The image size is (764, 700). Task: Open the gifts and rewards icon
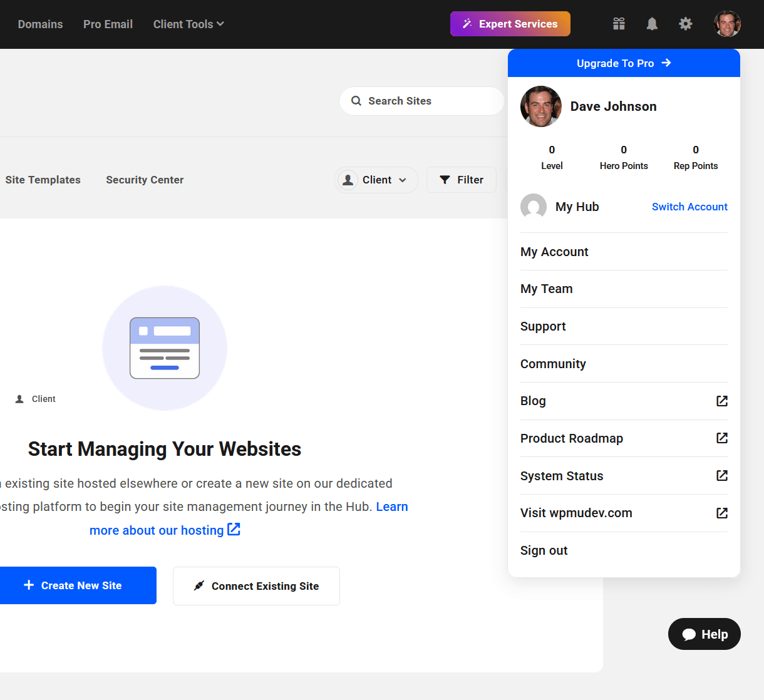pyautogui.click(x=619, y=24)
